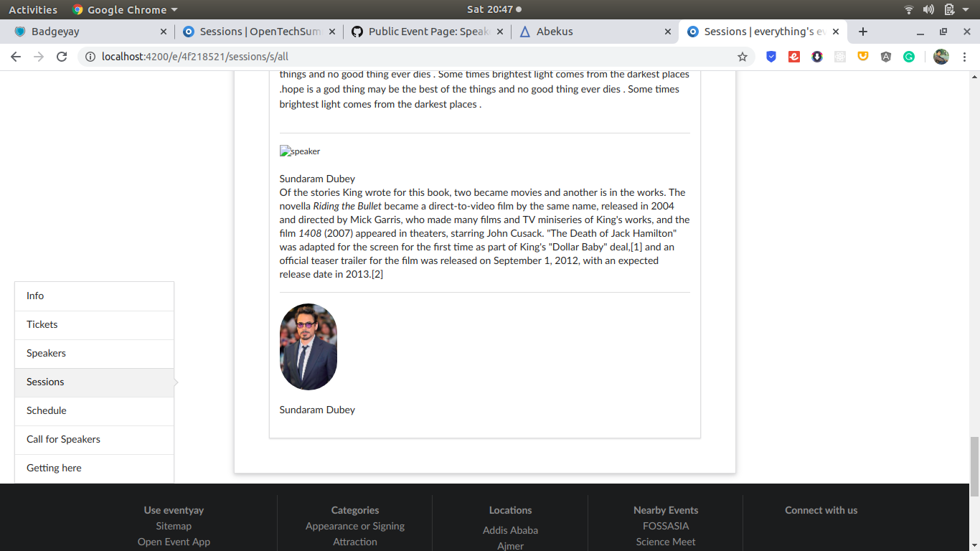
Task: Open the orange smiley extension icon
Action: click(x=863, y=57)
